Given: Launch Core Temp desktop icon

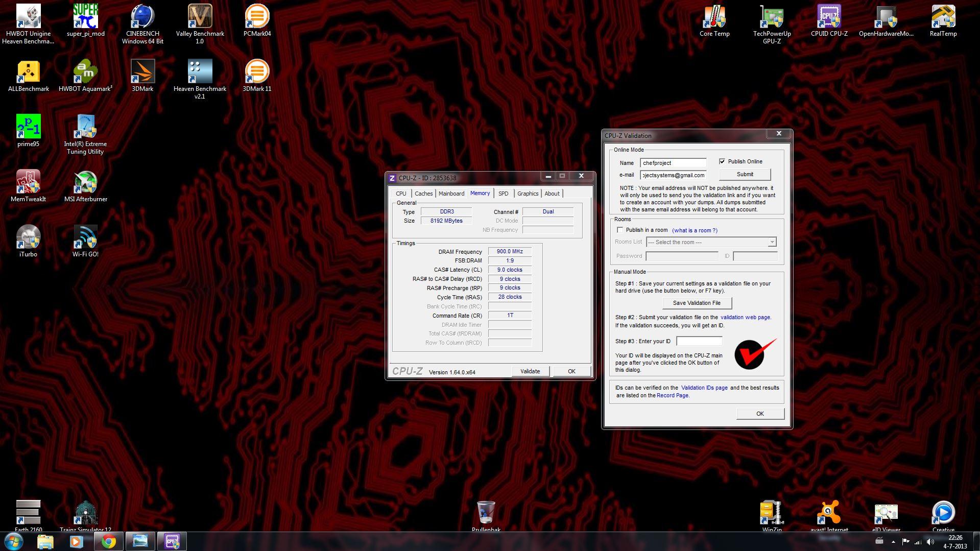Looking at the screenshot, I should [x=714, y=20].
